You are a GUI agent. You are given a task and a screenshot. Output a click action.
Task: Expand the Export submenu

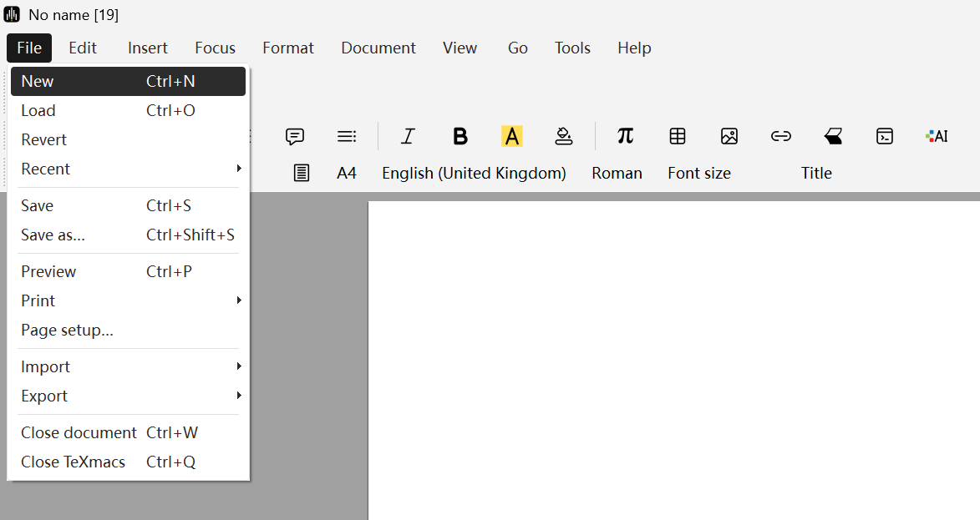[x=44, y=396]
